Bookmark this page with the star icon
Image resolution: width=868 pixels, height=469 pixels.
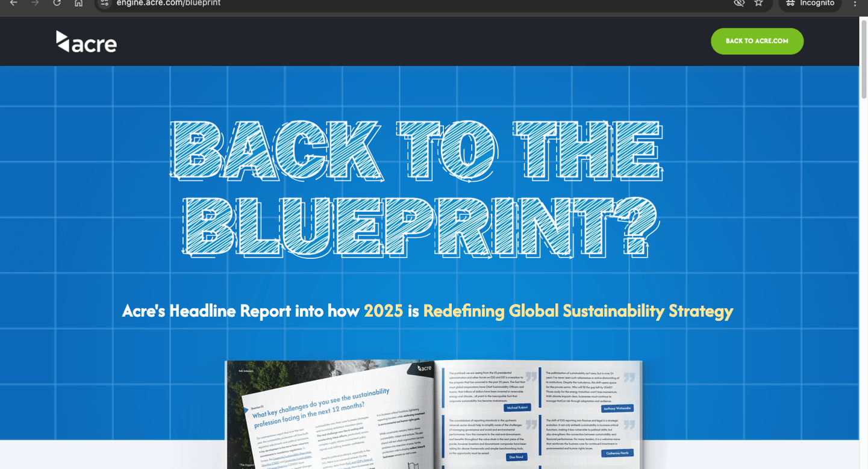tap(758, 3)
